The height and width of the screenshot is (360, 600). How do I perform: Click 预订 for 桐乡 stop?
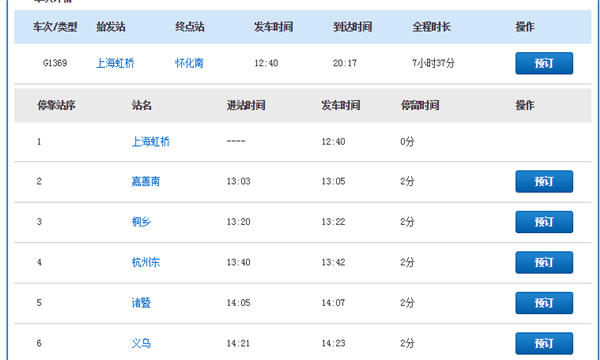click(x=544, y=222)
